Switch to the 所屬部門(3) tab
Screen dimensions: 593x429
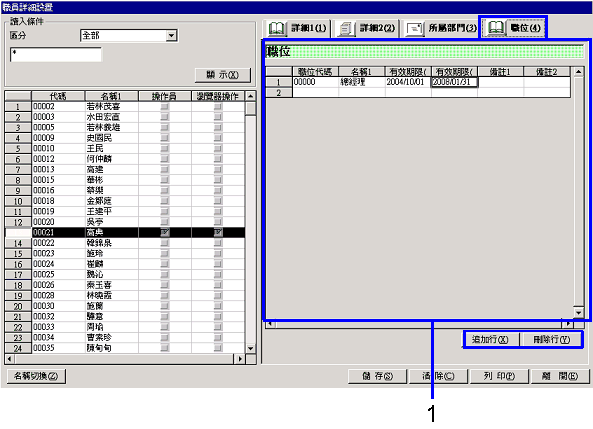[440, 28]
